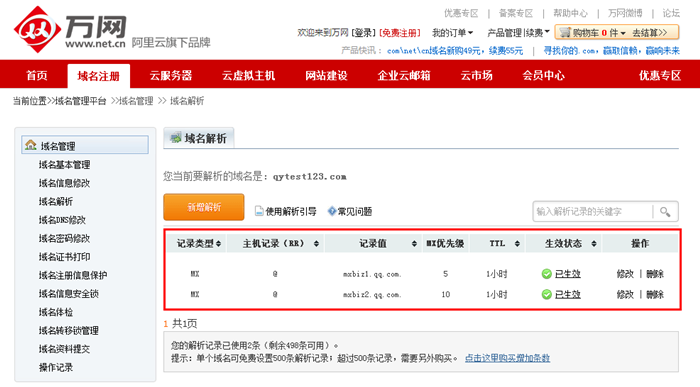The width and height of the screenshot is (700, 387).
Task: Click 已生效 status of mxbiz2 record
Action: 567,294
